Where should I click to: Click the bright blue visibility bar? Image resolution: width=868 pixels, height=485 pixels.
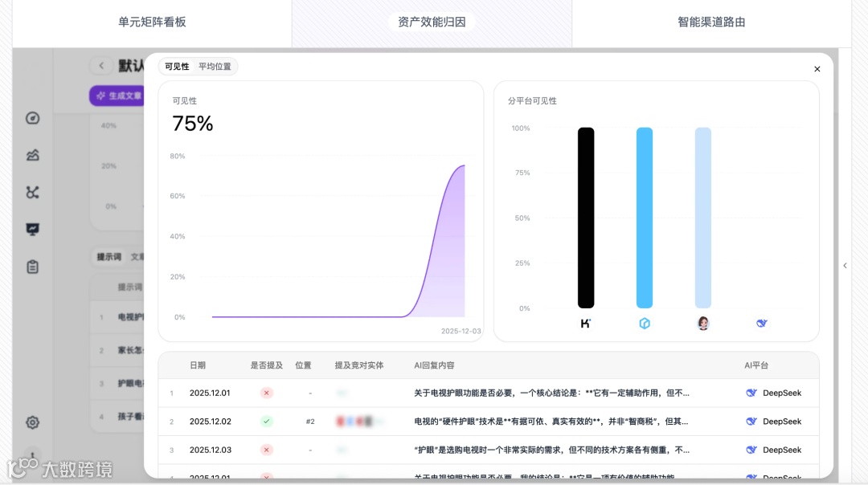pyautogui.click(x=645, y=218)
